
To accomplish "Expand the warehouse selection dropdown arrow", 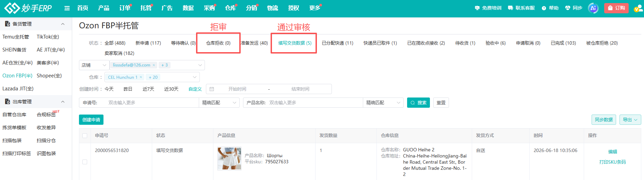I will 195,77.
